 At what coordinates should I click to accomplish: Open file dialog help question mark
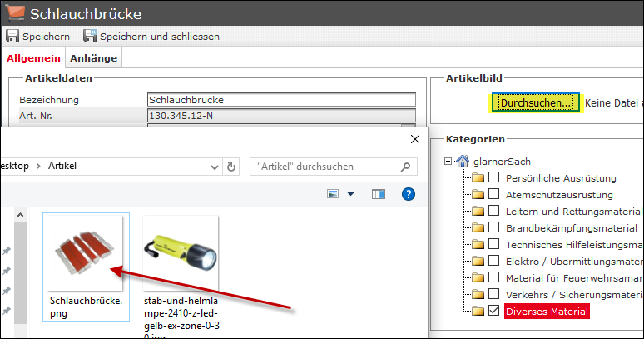(x=409, y=194)
